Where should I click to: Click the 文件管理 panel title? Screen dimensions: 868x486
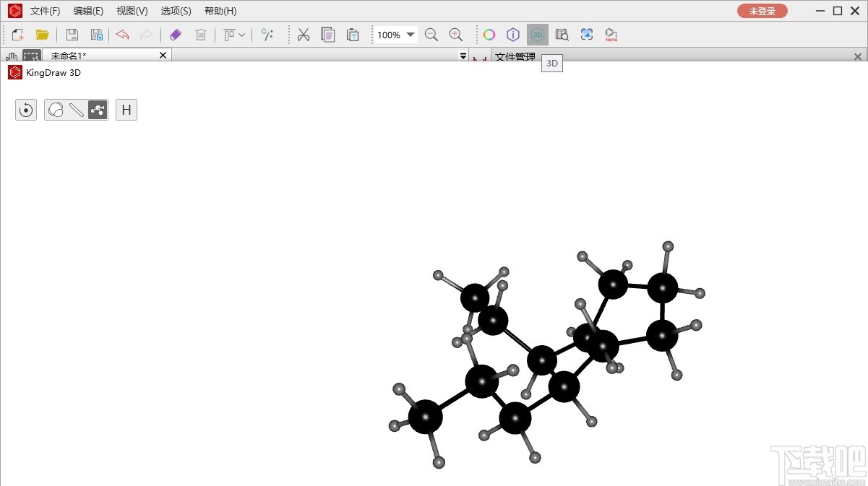515,56
